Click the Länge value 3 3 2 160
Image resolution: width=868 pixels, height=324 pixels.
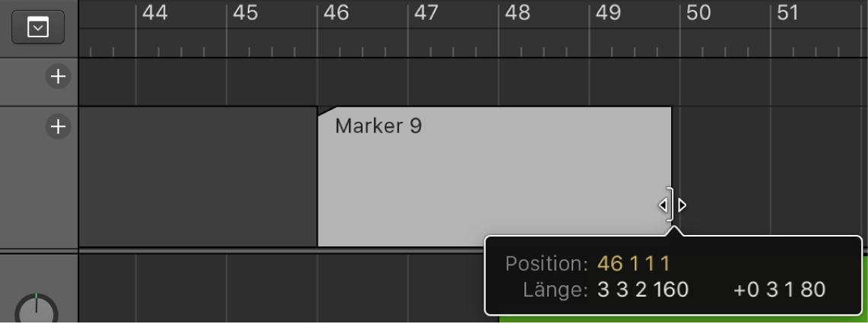coord(643,290)
